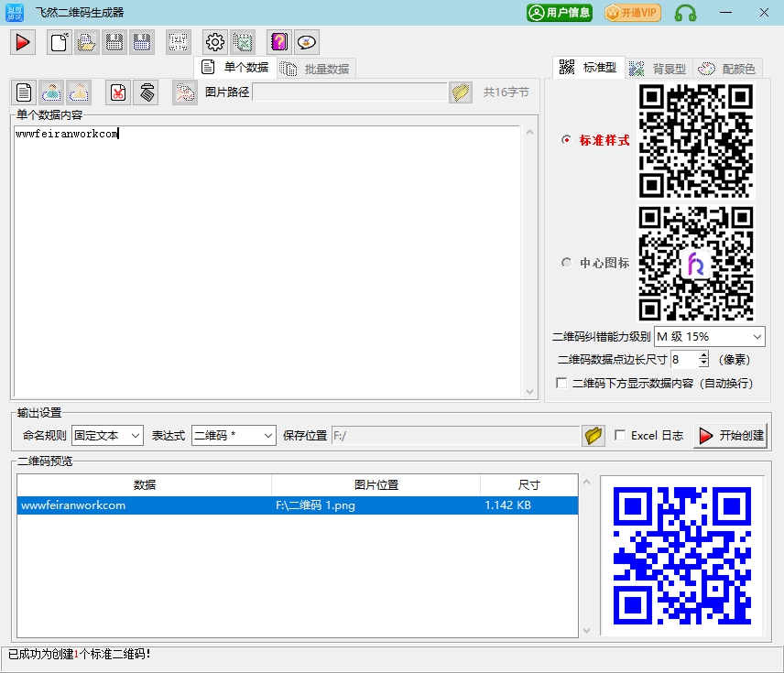Browse image path with the faded folder icon

(461, 92)
